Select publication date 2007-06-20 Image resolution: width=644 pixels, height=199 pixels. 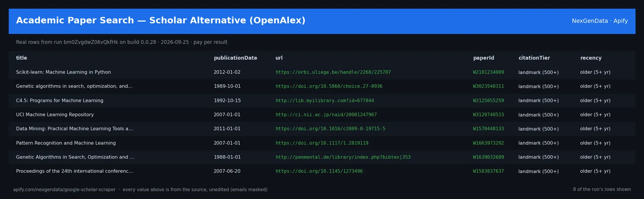(227, 171)
